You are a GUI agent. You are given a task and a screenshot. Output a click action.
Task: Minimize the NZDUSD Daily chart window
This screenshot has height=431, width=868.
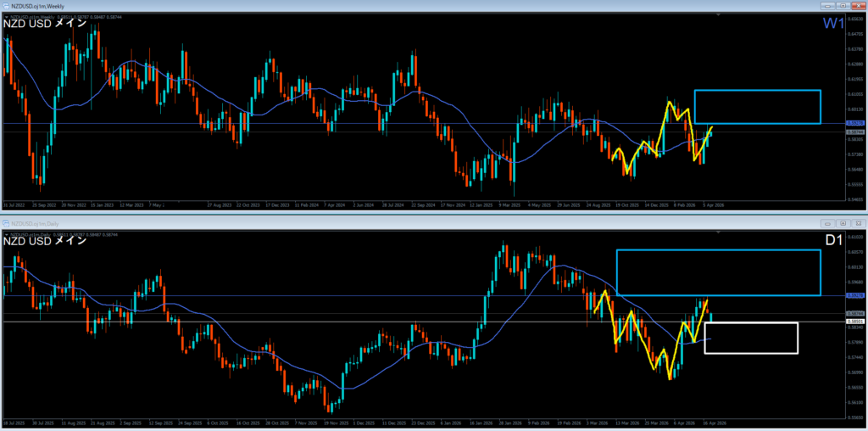coord(828,223)
